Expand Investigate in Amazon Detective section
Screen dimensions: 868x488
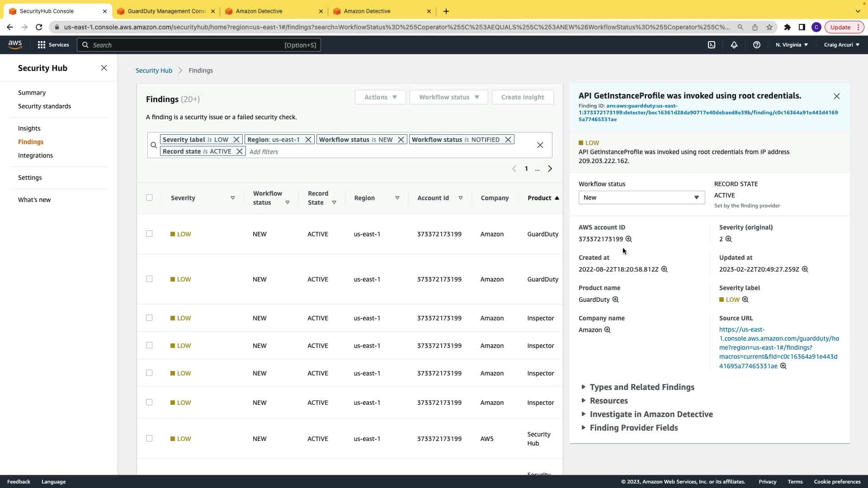tap(651, 414)
